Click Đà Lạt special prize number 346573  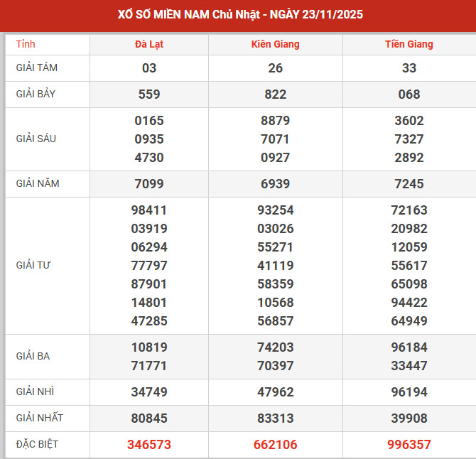(x=149, y=445)
